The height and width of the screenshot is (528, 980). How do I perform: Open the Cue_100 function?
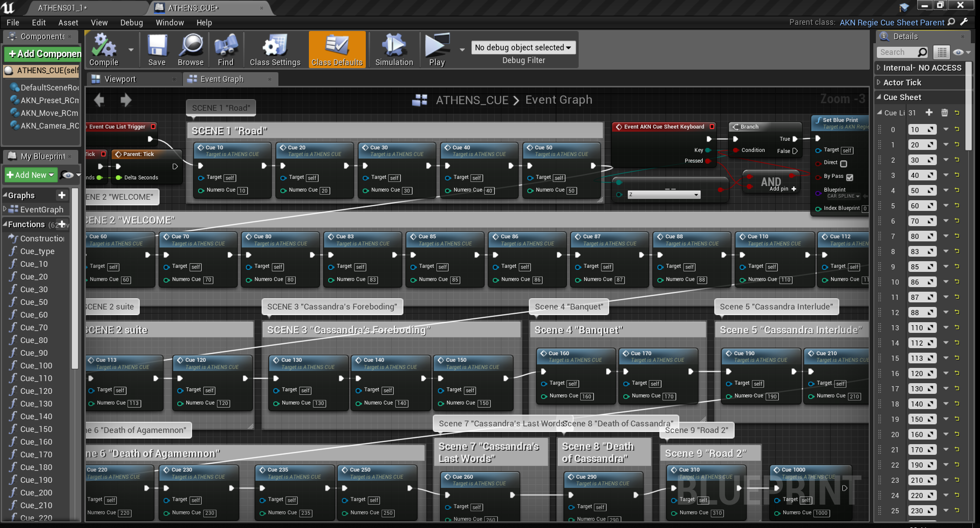click(x=36, y=365)
